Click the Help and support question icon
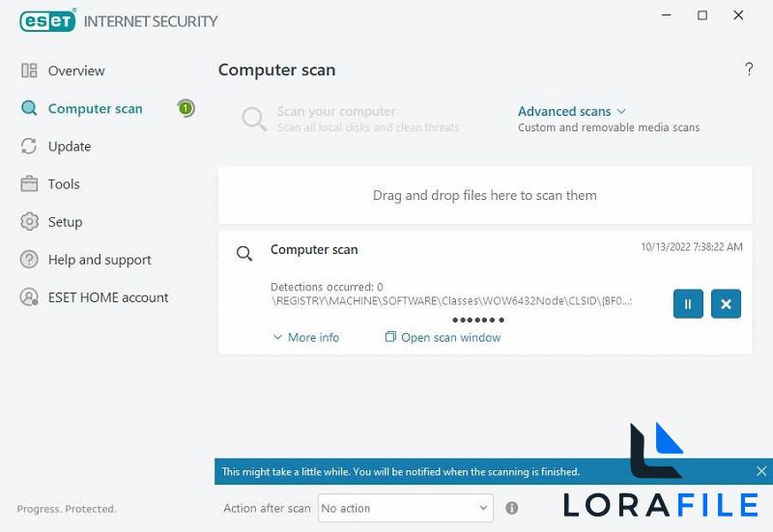 tap(29, 259)
